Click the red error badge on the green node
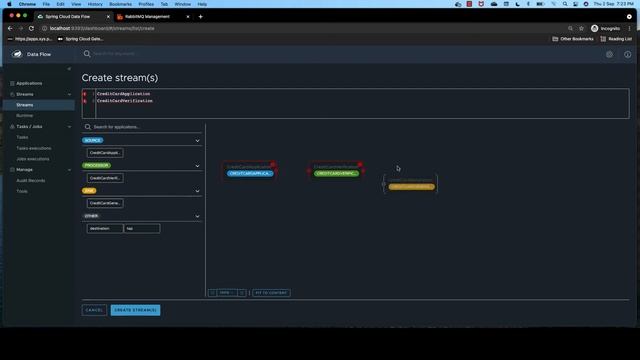 (x=360, y=164)
